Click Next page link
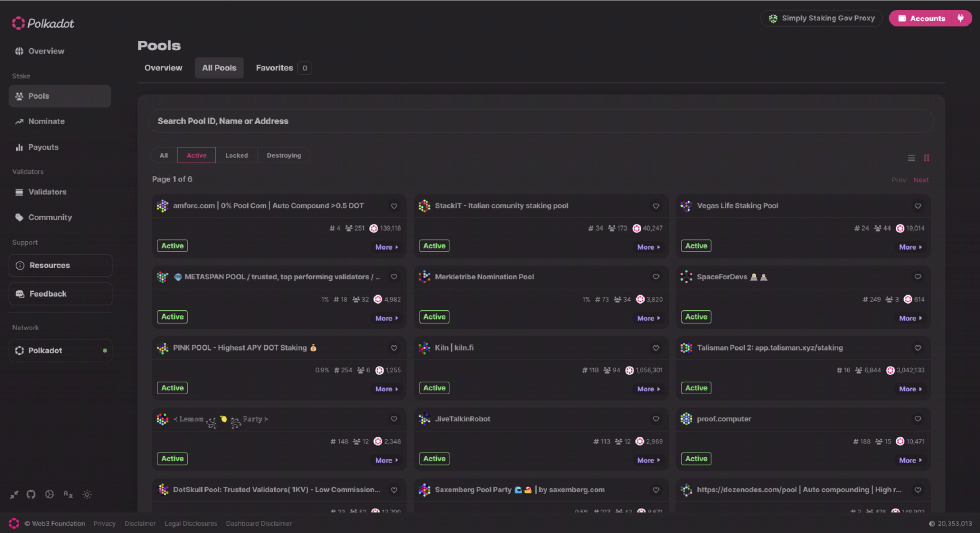Viewport: 980px width, 533px height. pos(921,180)
